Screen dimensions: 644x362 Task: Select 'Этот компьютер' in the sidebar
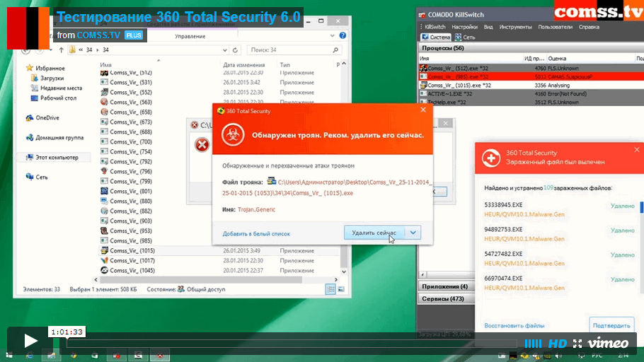[57, 157]
